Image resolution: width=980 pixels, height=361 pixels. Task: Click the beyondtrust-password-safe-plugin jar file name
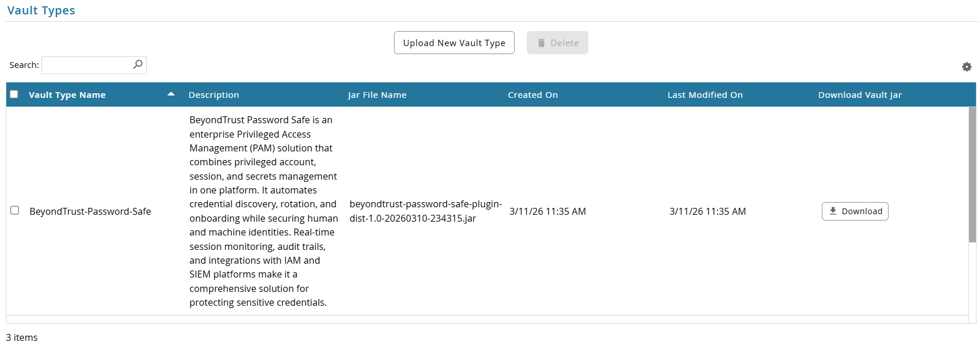[426, 211]
